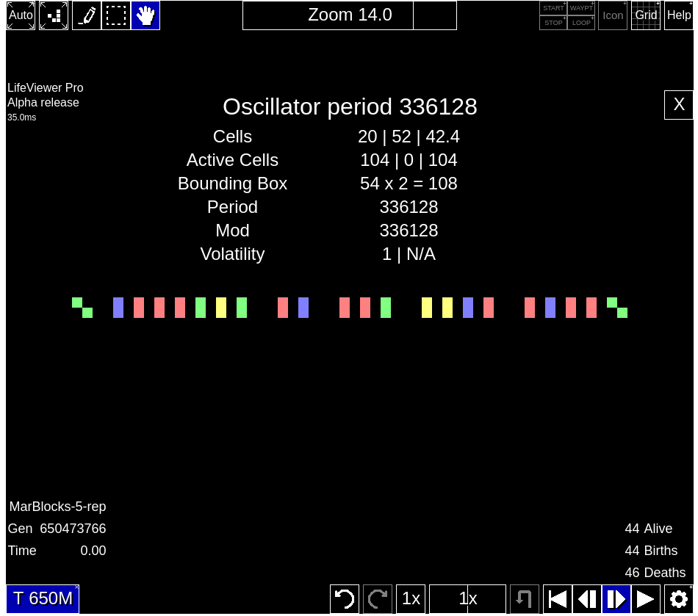The image size is (698, 616).
Task: Adjust the Zoom 14.0 slider
Action: pyautogui.click(x=350, y=15)
